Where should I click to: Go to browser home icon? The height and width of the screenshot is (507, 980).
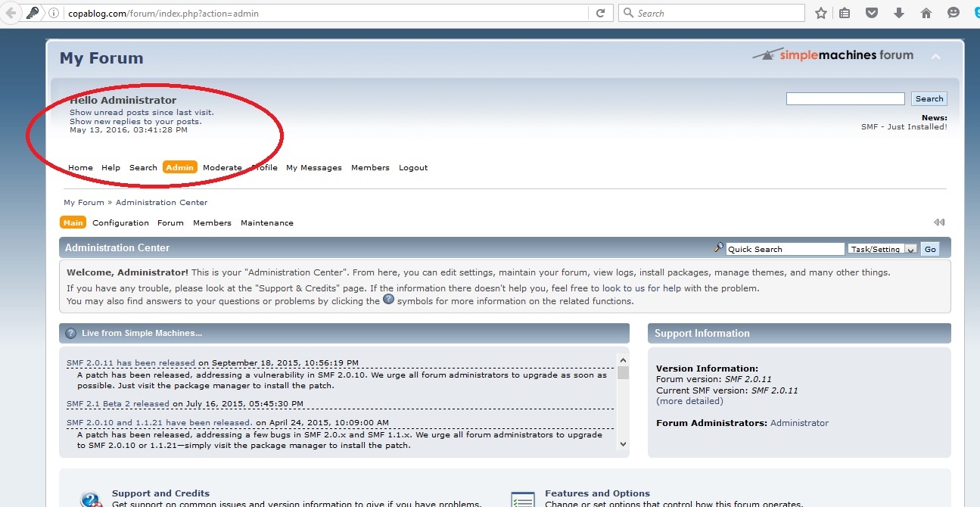coord(926,13)
